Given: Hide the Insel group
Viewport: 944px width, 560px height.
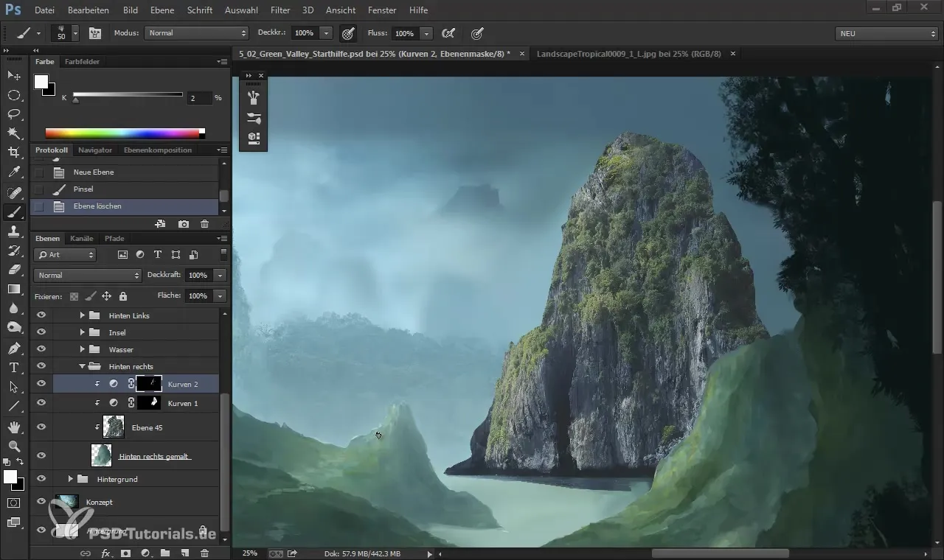Looking at the screenshot, I should click(41, 332).
